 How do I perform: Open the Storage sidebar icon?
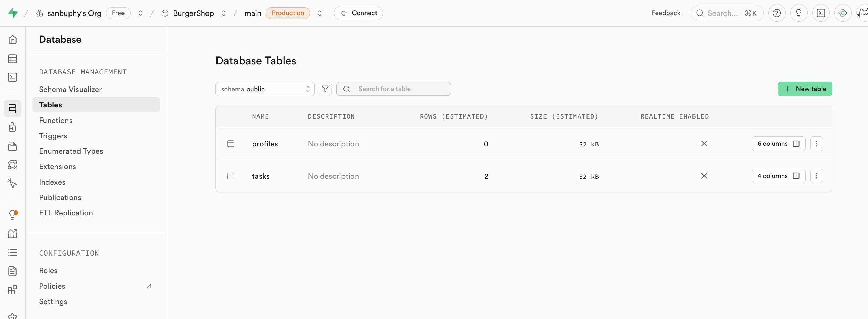(x=12, y=146)
